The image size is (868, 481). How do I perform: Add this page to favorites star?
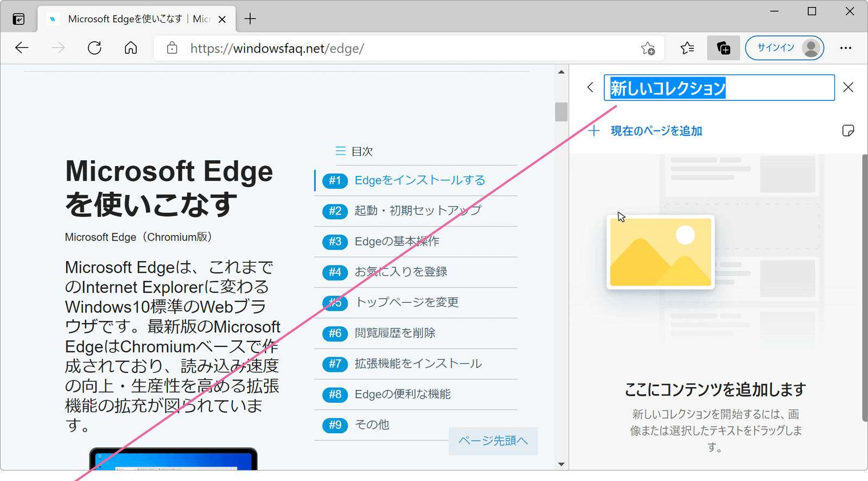pos(648,48)
